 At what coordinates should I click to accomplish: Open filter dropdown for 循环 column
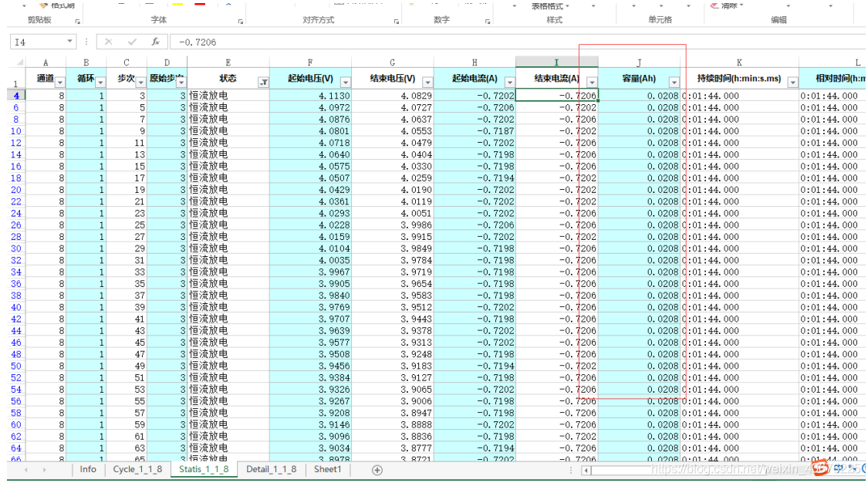pyautogui.click(x=100, y=83)
